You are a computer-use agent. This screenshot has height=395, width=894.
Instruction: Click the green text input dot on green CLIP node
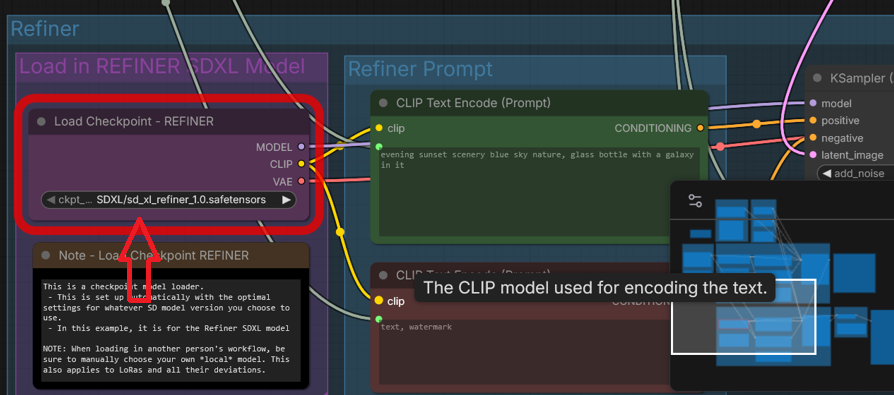pos(379,147)
